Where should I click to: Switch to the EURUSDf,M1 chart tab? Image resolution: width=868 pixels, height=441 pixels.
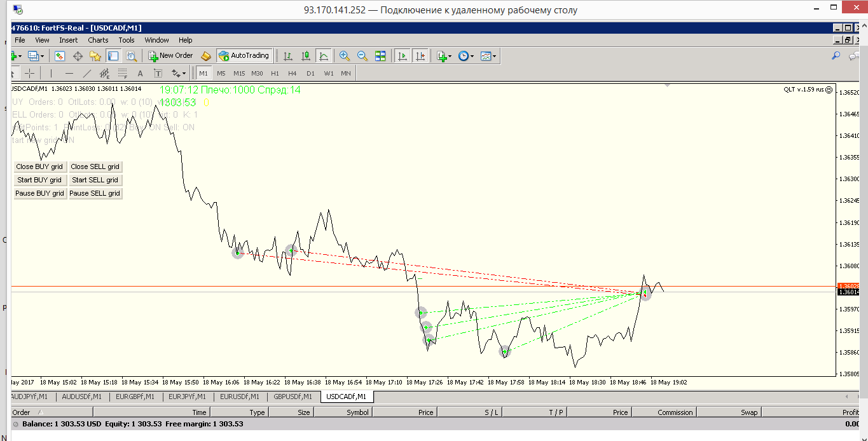pyautogui.click(x=239, y=397)
